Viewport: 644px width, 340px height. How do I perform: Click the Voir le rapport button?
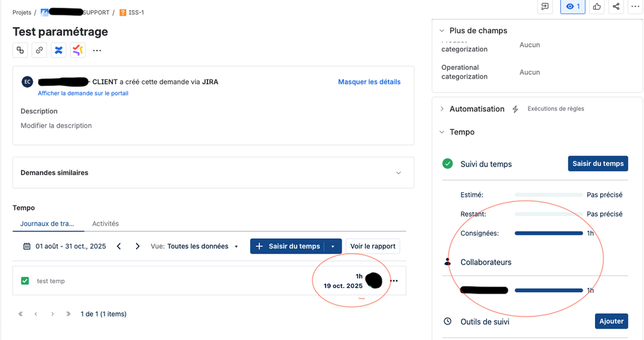coord(373,246)
